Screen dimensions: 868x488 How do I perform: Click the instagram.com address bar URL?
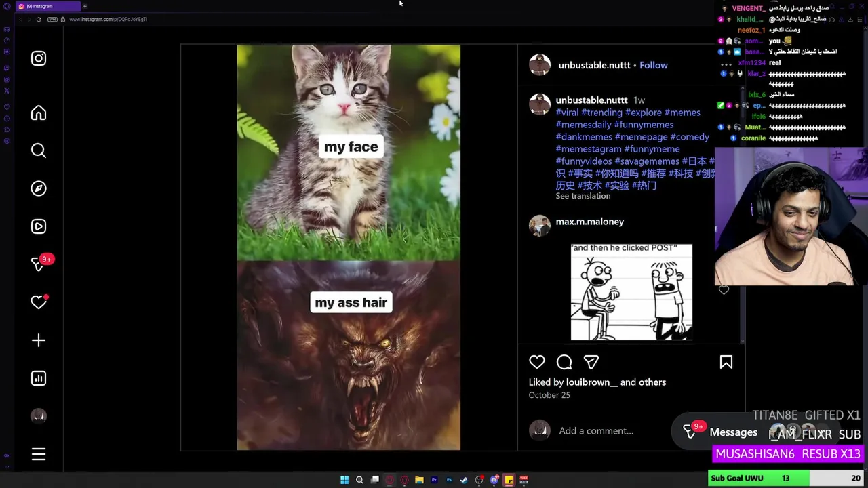pyautogui.click(x=108, y=19)
